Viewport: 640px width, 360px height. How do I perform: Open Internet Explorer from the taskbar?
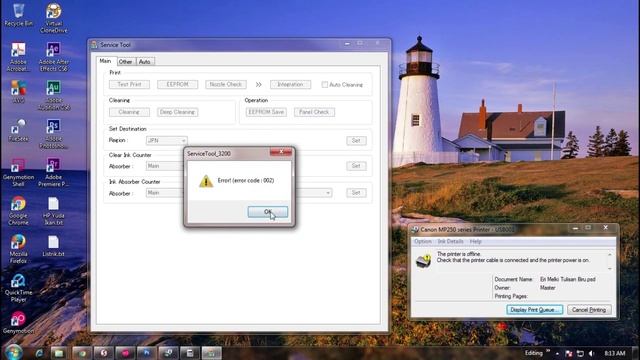pyautogui.click(x=39, y=353)
